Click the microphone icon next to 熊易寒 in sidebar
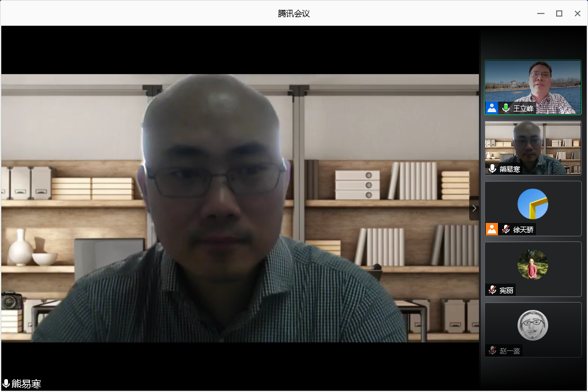588x392 pixels. (x=492, y=168)
